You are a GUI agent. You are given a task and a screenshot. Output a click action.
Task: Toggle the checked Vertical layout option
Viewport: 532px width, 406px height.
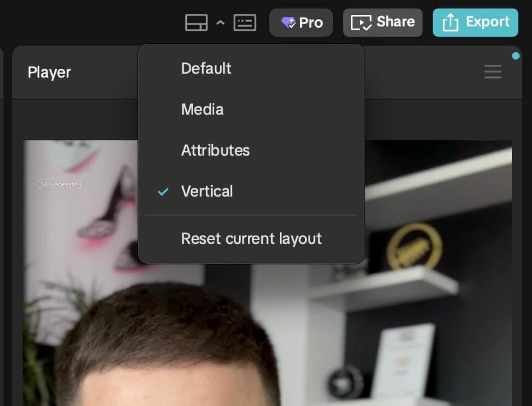pyautogui.click(x=207, y=192)
